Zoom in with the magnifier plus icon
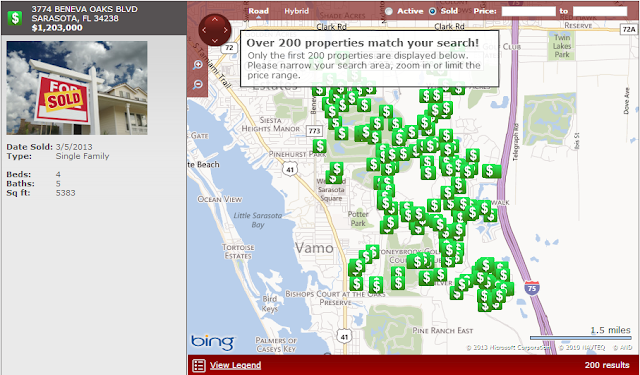The image size is (640, 375). coord(198,65)
